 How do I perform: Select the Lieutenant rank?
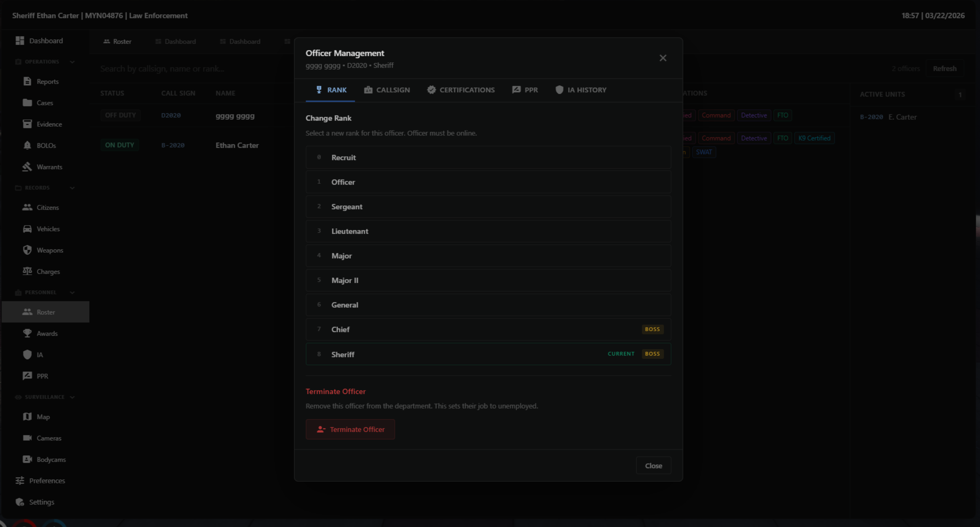coord(488,231)
